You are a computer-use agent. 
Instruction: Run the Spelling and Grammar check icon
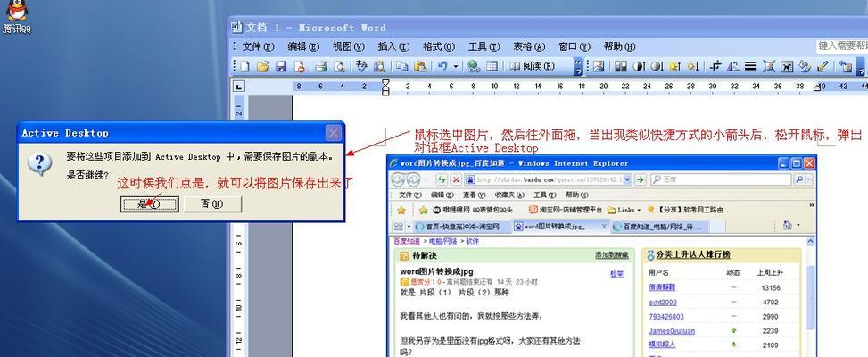pyautogui.click(x=361, y=66)
